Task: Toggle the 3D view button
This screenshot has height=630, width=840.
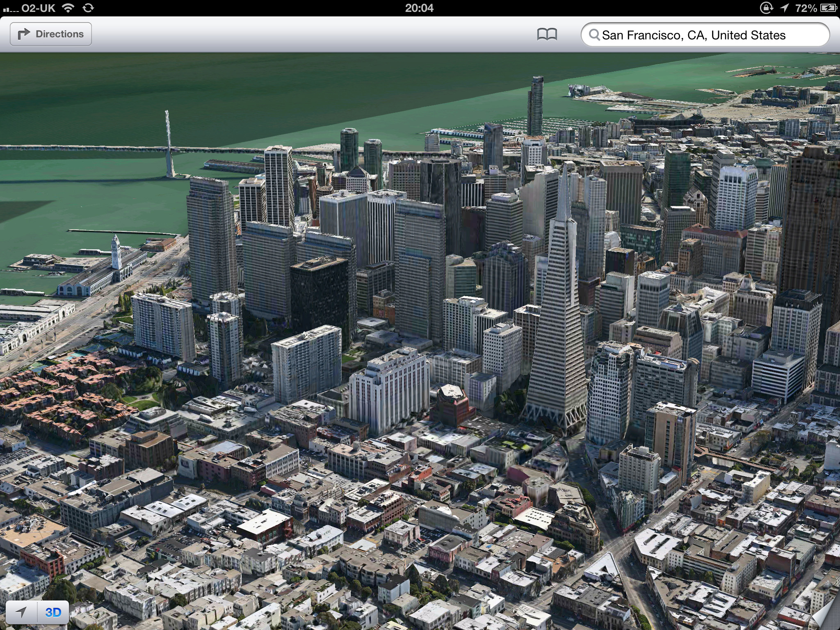Action: point(53,612)
